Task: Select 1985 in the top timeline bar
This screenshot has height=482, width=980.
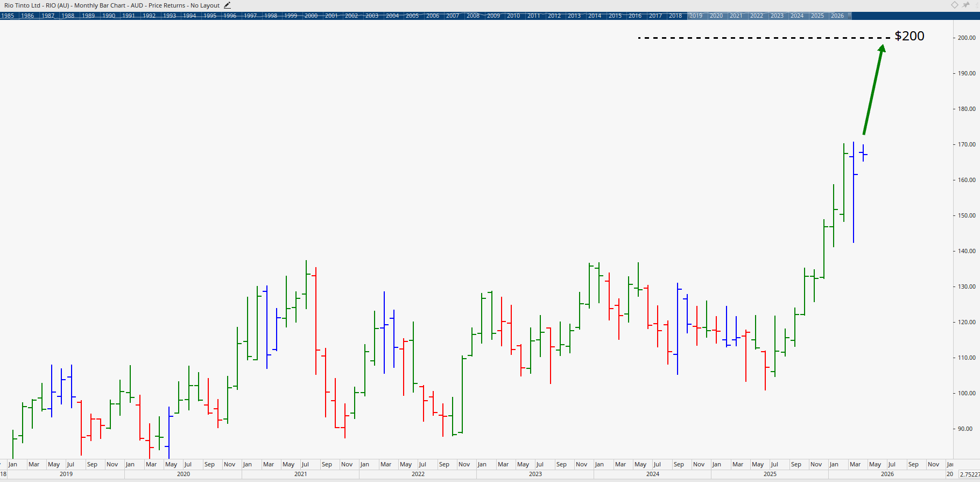Action: [x=8, y=16]
